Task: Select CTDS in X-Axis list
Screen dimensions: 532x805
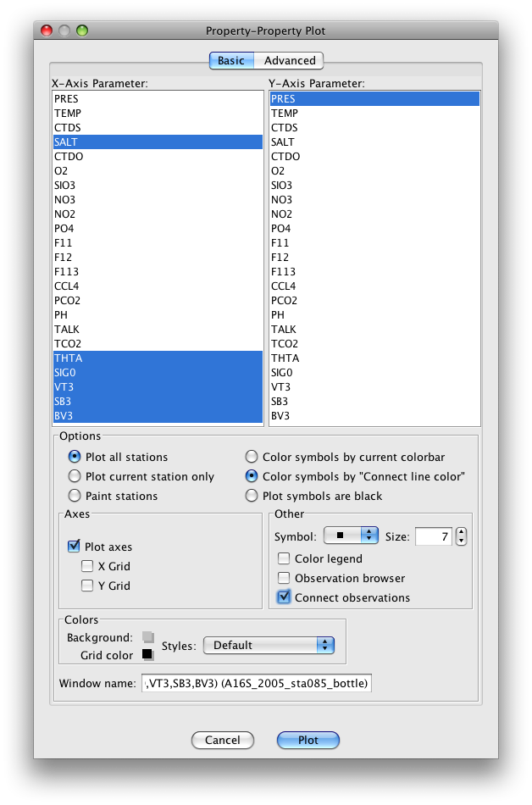Action: click(158, 127)
